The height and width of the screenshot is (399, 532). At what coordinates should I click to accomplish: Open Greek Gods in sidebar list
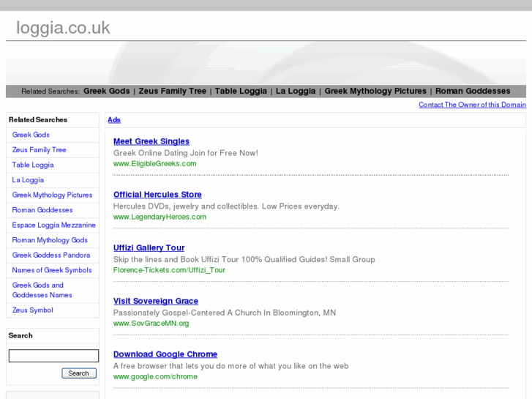(x=31, y=135)
